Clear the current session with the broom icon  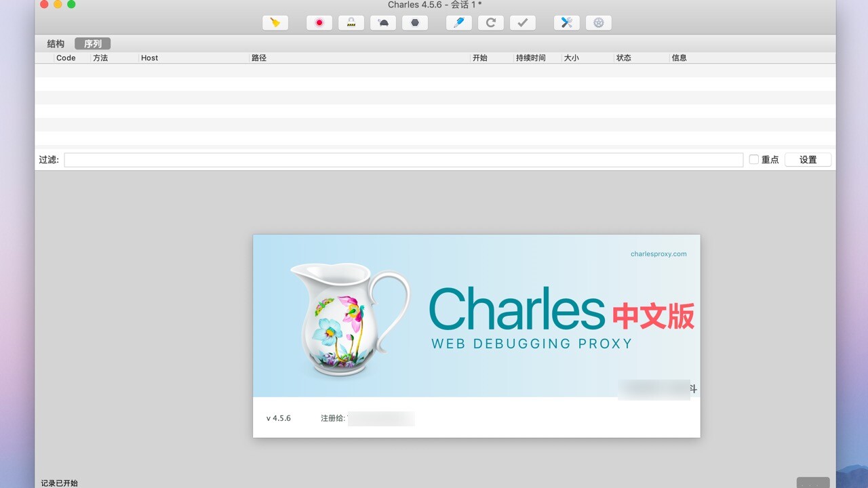coord(275,22)
